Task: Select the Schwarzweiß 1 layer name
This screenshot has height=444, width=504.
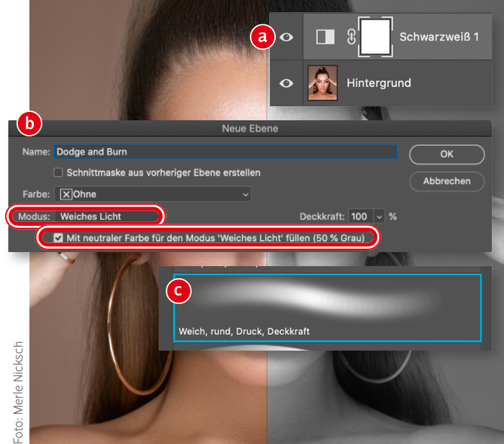Action: coord(439,37)
